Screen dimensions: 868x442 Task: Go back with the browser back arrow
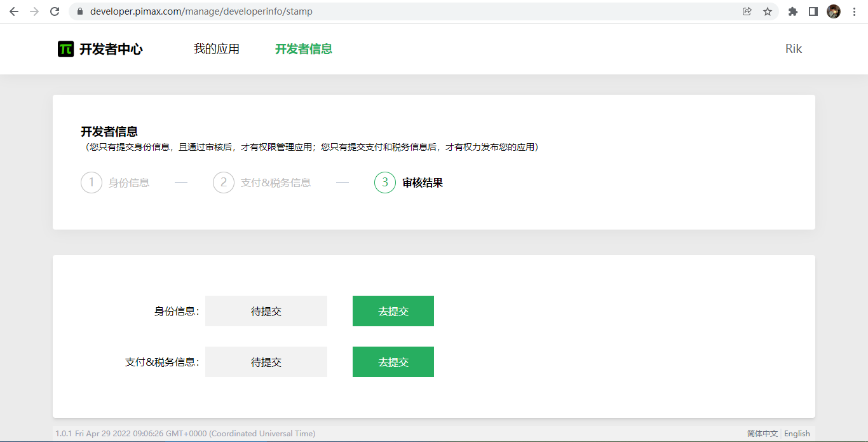pyautogui.click(x=14, y=11)
